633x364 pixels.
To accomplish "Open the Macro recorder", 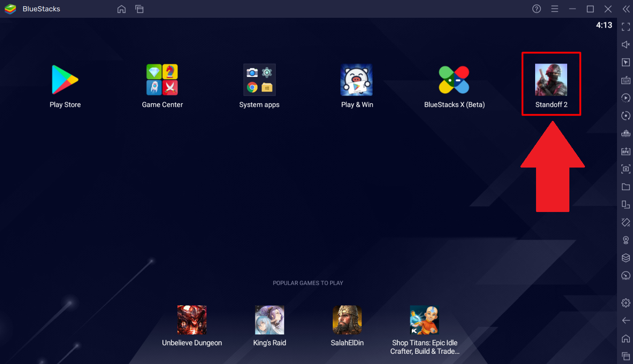I will click(625, 98).
